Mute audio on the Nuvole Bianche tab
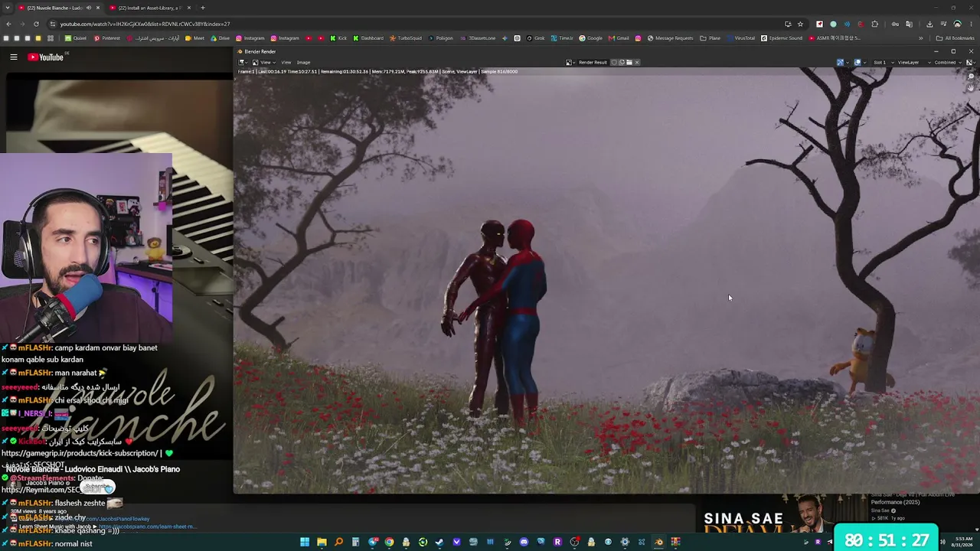The width and height of the screenshot is (980, 551). coord(88,8)
